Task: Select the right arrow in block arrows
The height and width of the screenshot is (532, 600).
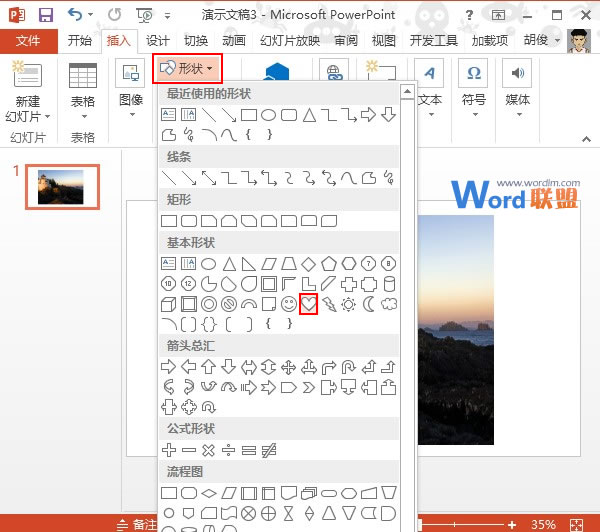Action: click(168, 367)
